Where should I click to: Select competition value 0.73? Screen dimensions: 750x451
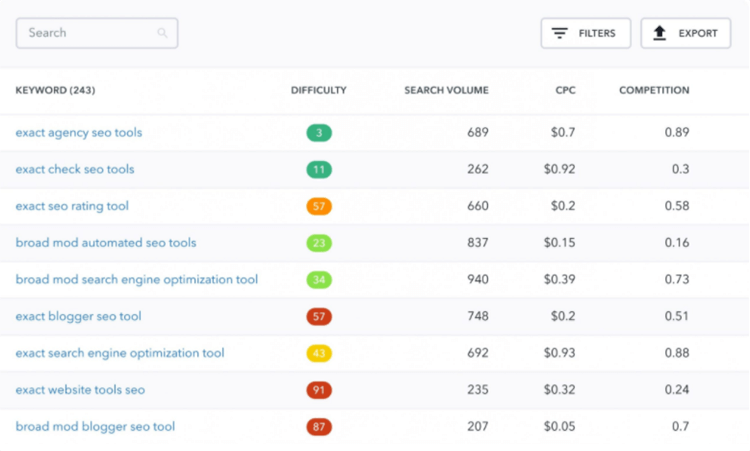[677, 280]
